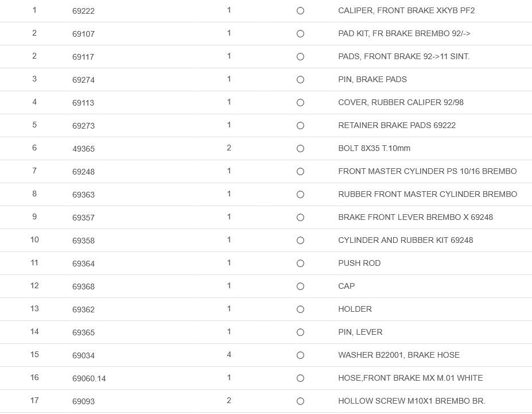Click CYLINDER AND RUBBER KIT 69248 text
This screenshot has height=414, width=532.
coord(405,240)
